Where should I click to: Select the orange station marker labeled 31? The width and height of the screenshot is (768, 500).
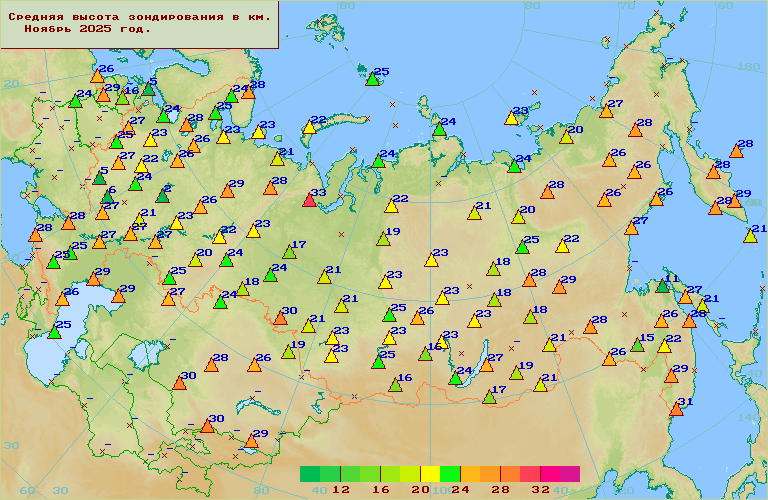tap(676, 409)
